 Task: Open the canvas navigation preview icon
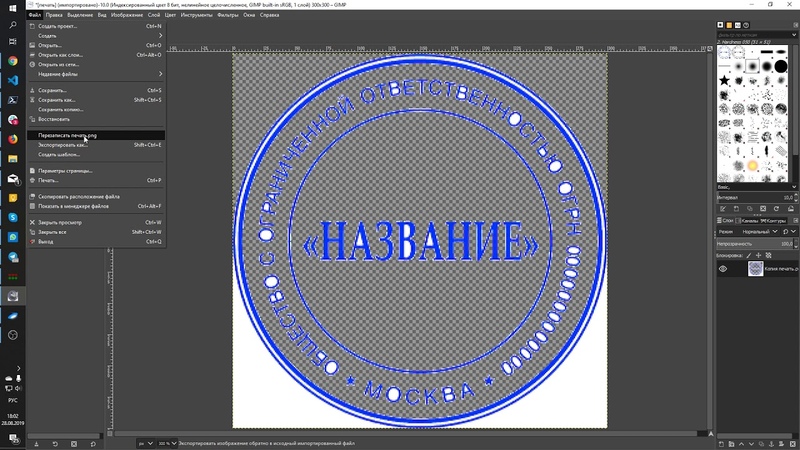coord(711,434)
